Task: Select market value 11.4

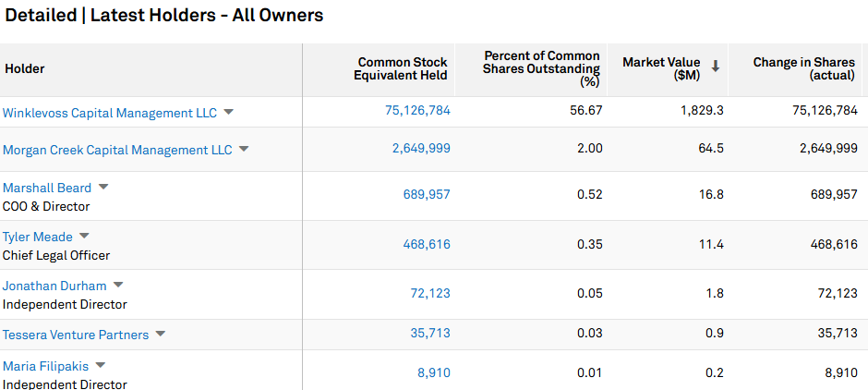Action: click(711, 244)
